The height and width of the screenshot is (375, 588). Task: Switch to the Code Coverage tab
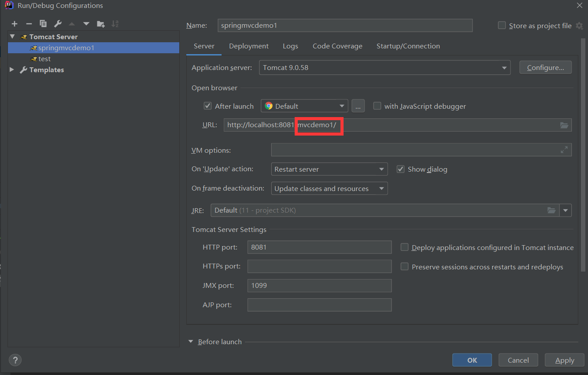337,46
